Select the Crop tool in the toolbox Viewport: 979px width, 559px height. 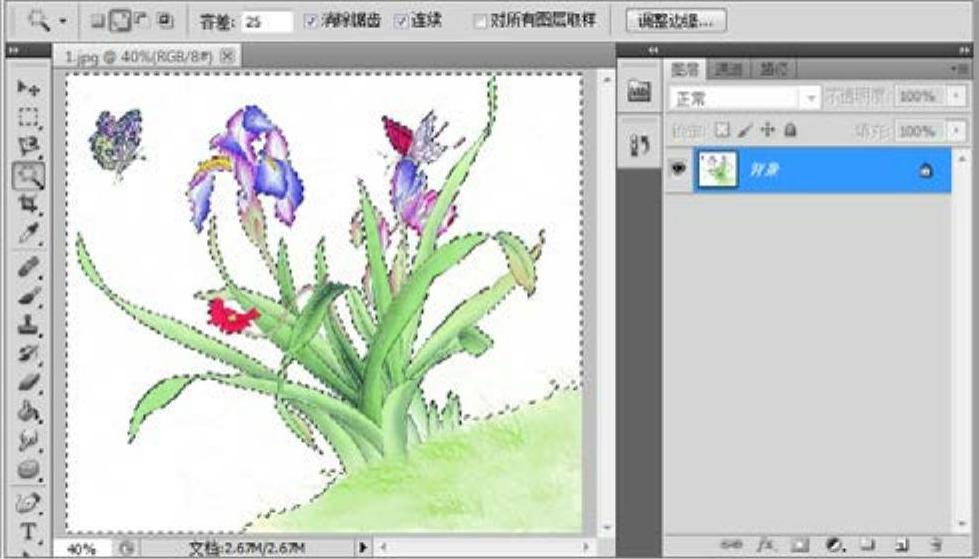click(28, 204)
